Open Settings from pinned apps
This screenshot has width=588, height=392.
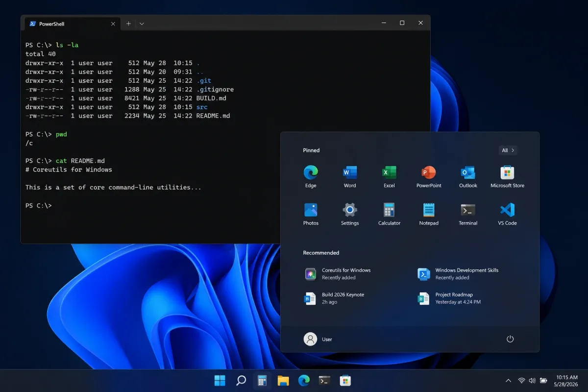pos(350,214)
